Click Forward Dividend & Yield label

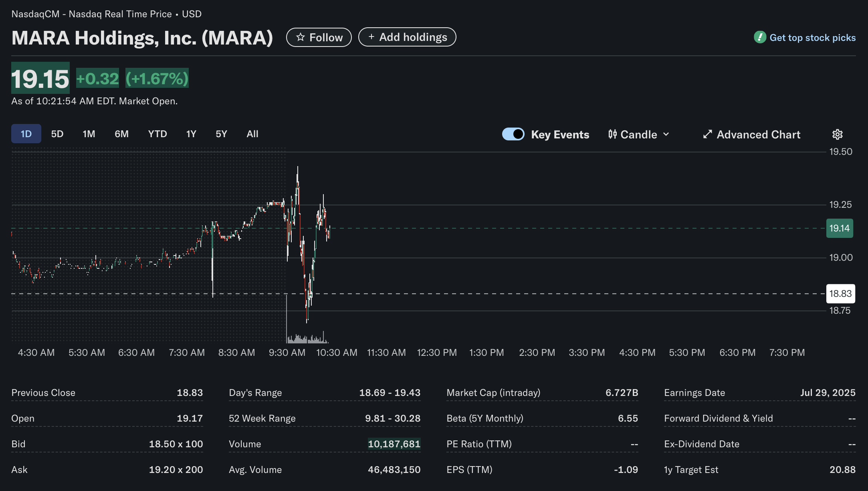tap(719, 418)
